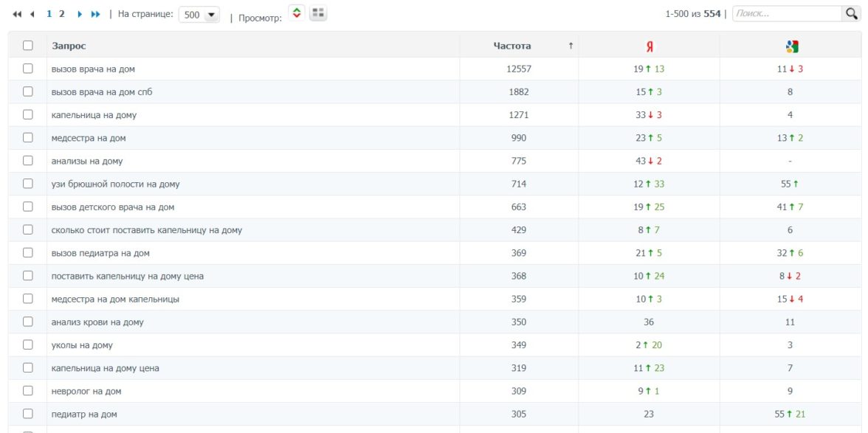The height and width of the screenshot is (433, 868).
Task: Check the row "узи брюшной полости на дому"
Action: pos(28,184)
